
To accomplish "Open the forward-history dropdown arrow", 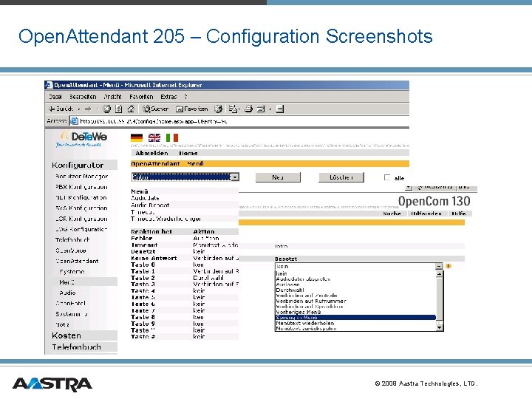I will [97, 109].
